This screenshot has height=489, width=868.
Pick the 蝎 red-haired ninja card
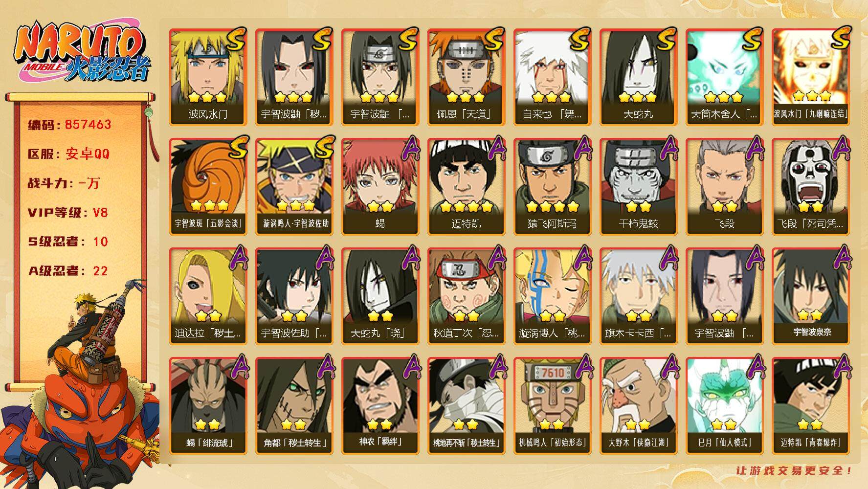(x=380, y=187)
